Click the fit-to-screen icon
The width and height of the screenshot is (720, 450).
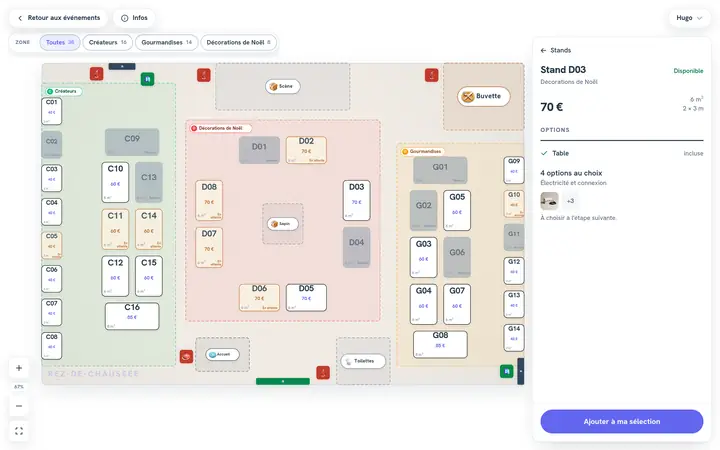coord(19,431)
